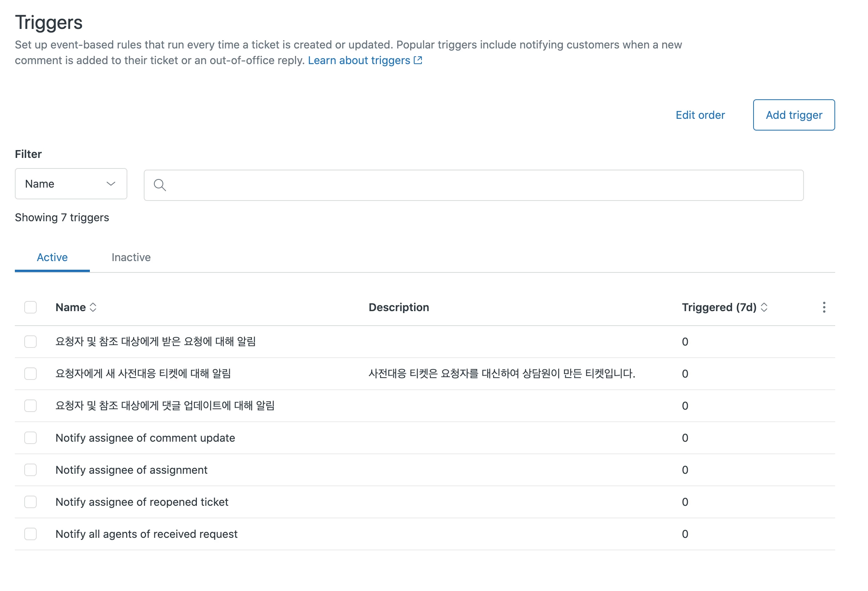Click the Add trigger button
Viewport: 868px width, 591px height.
pyautogui.click(x=794, y=115)
